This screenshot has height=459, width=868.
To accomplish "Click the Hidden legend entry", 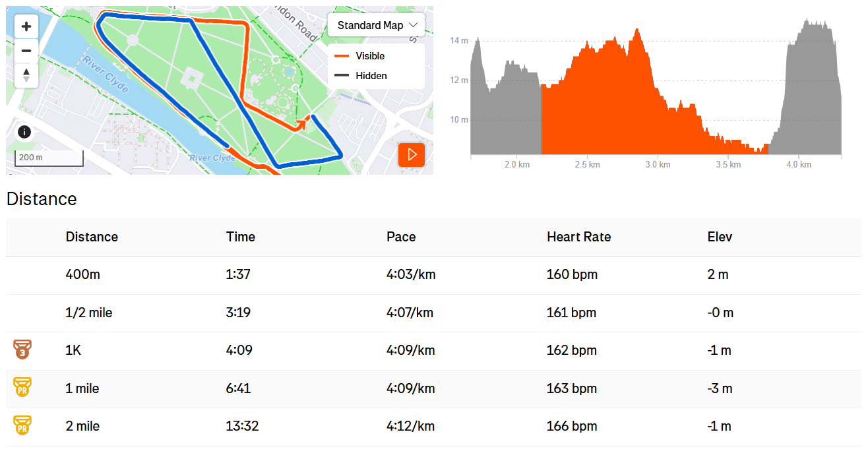I will [361, 76].
